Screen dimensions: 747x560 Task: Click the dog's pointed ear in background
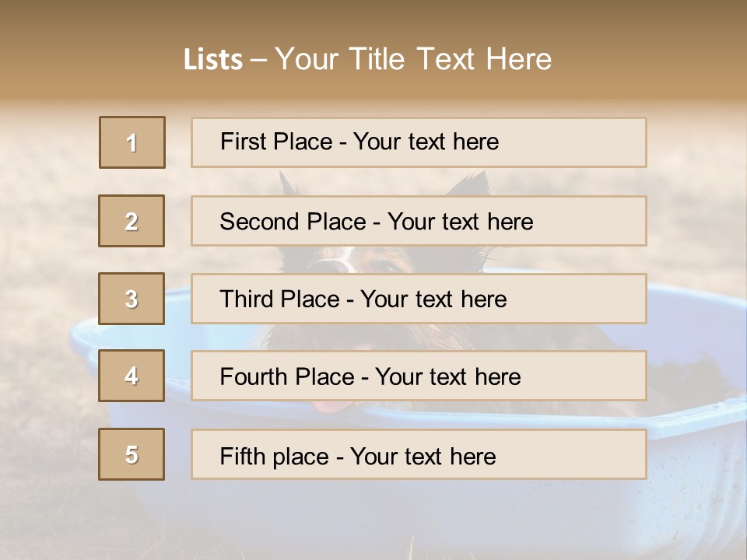(472, 184)
